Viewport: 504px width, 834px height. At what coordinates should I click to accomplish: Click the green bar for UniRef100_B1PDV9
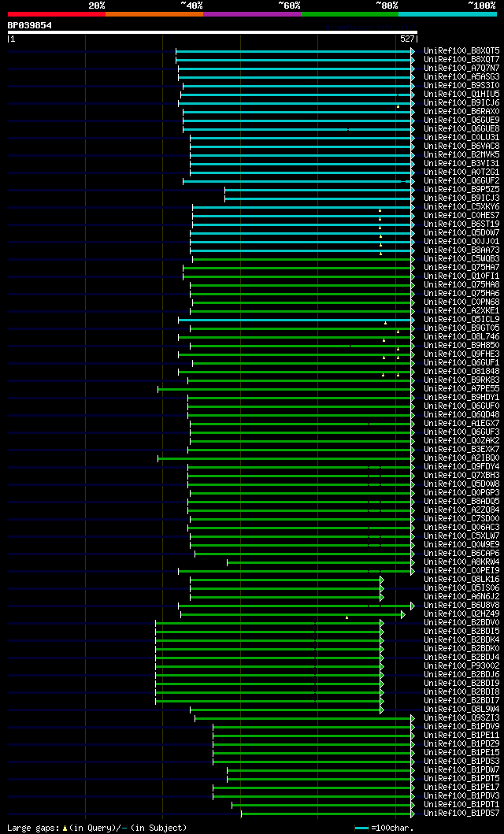(x=313, y=728)
